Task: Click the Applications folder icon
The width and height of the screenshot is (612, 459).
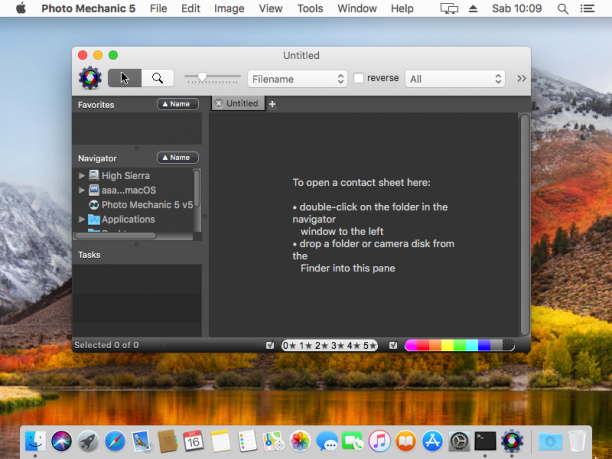Action: 94,219
